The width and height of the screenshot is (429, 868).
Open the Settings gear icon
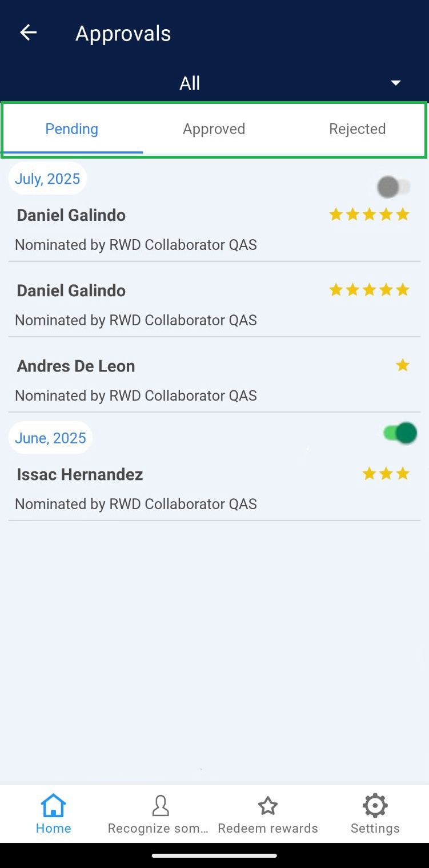point(375,806)
